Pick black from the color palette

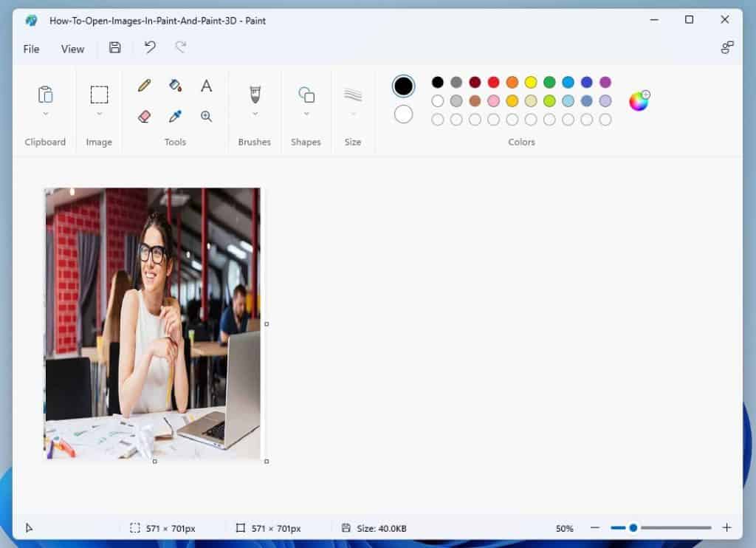(x=437, y=82)
